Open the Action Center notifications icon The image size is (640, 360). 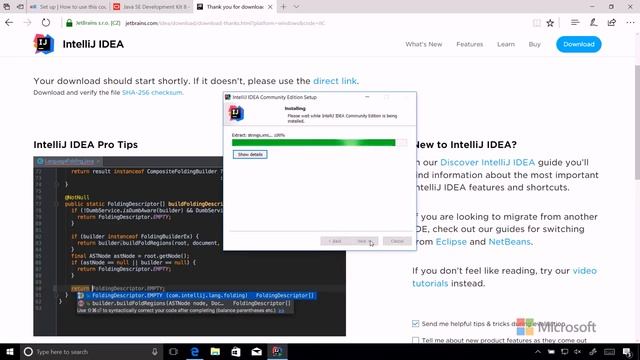627,351
